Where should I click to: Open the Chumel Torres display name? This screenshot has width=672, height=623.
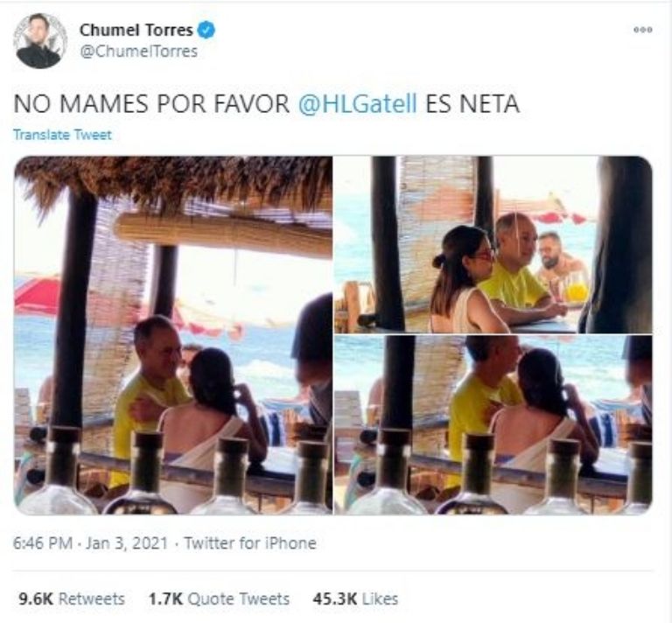pos(136,30)
